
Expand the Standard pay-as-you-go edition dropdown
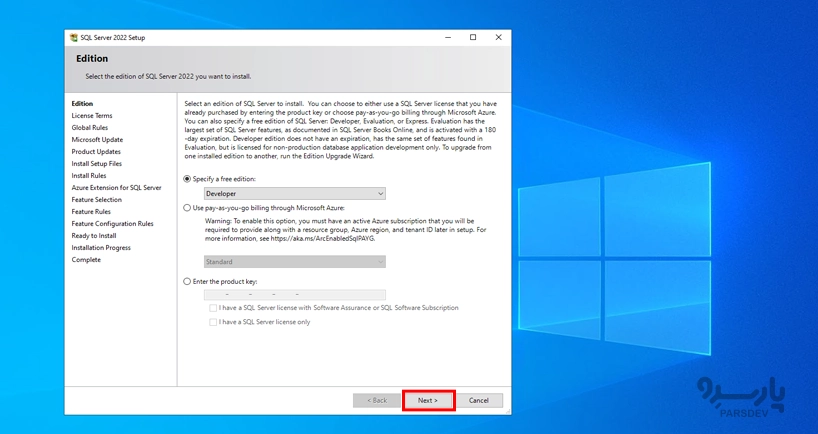click(294, 262)
